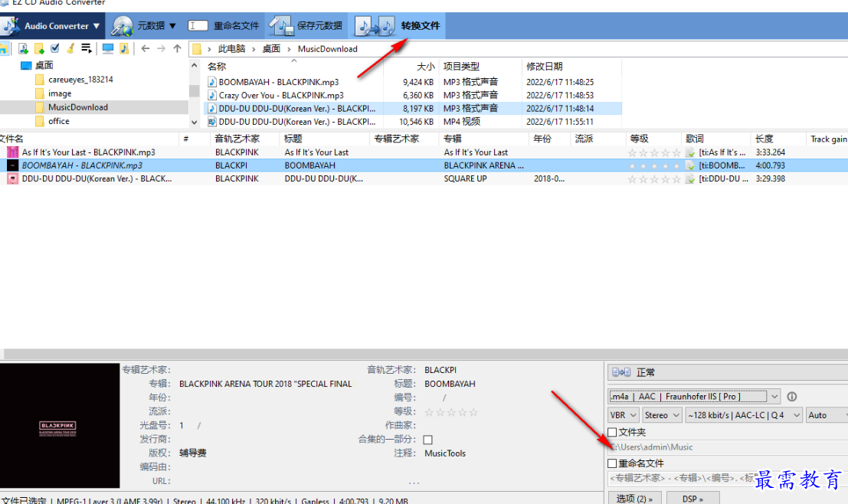Click the folder tree scroll up arrow
The image size is (848, 504).
tap(194, 65)
